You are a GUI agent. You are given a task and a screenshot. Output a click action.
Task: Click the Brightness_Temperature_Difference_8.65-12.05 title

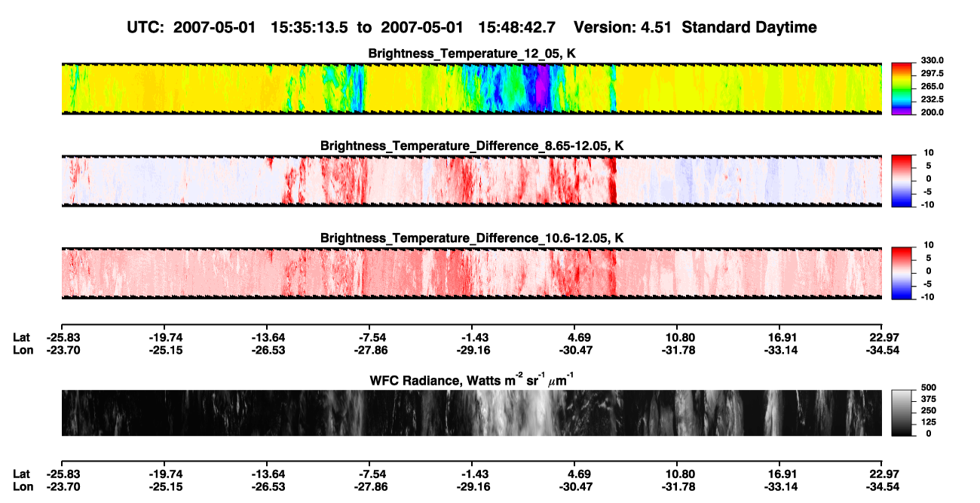472,146
